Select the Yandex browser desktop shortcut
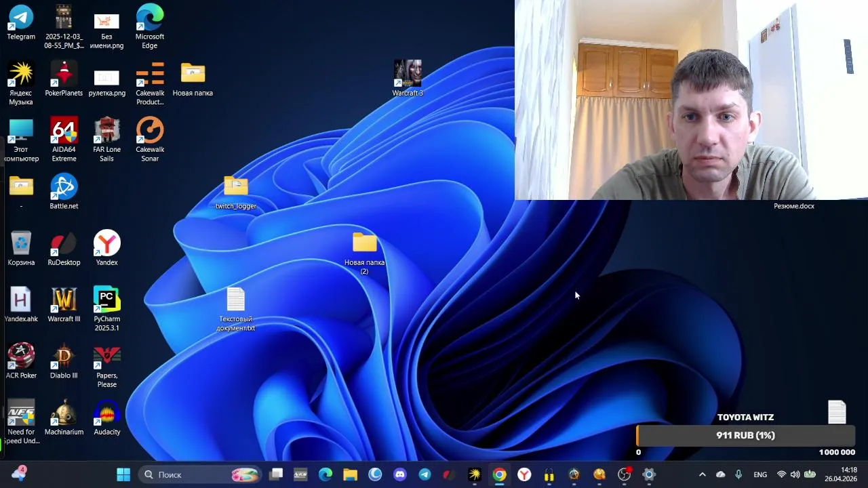868x488 pixels. click(106, 248)
